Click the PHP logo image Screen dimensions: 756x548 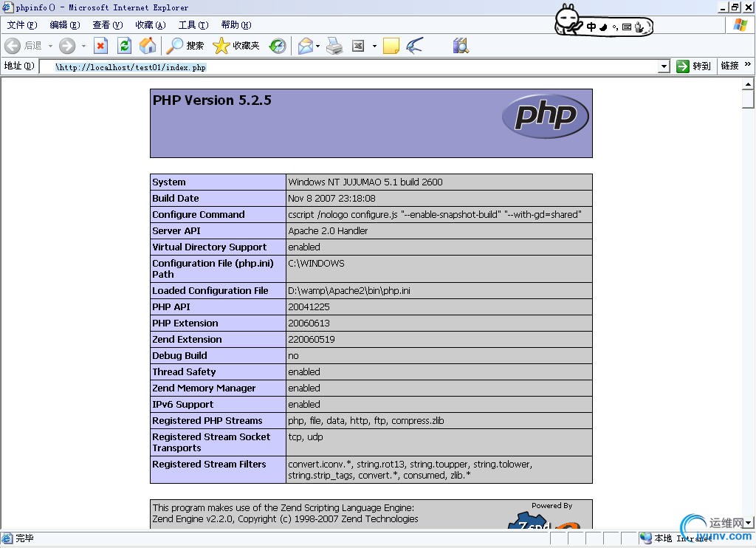click(x=546, y=116)
